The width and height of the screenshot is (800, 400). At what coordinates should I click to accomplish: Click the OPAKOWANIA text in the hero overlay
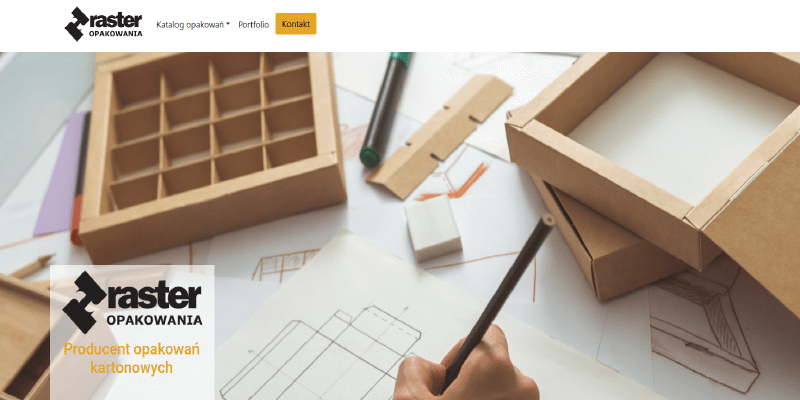(155, 320)
